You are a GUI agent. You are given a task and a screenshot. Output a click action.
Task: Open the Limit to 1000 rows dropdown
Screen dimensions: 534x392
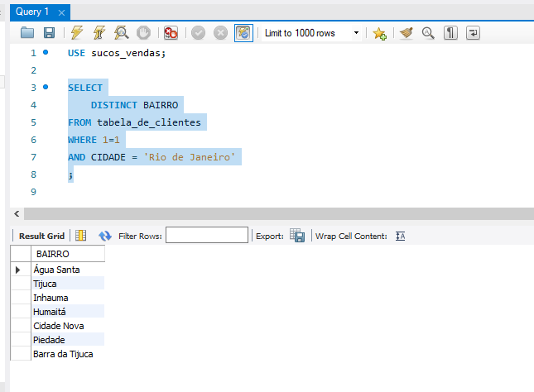coord(357,33)
